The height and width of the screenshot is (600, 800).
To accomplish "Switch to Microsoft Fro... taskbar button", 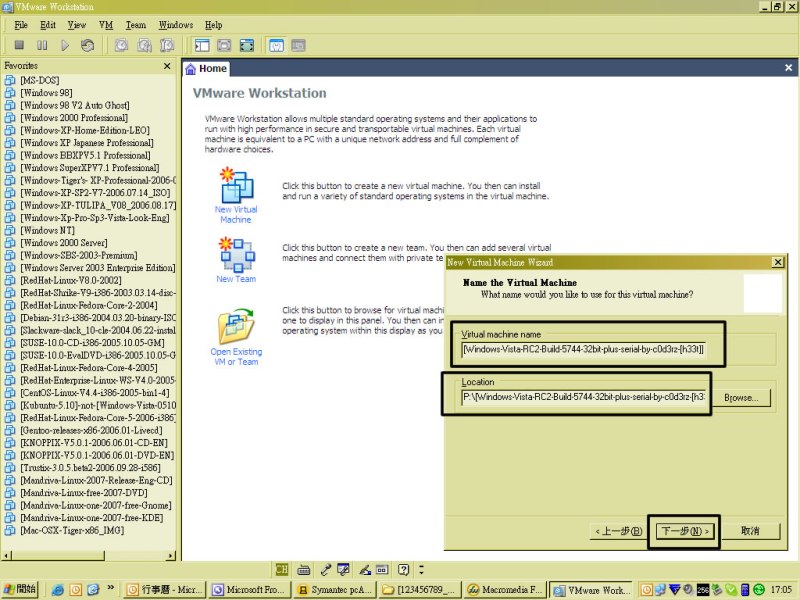I will pos(250,590).
